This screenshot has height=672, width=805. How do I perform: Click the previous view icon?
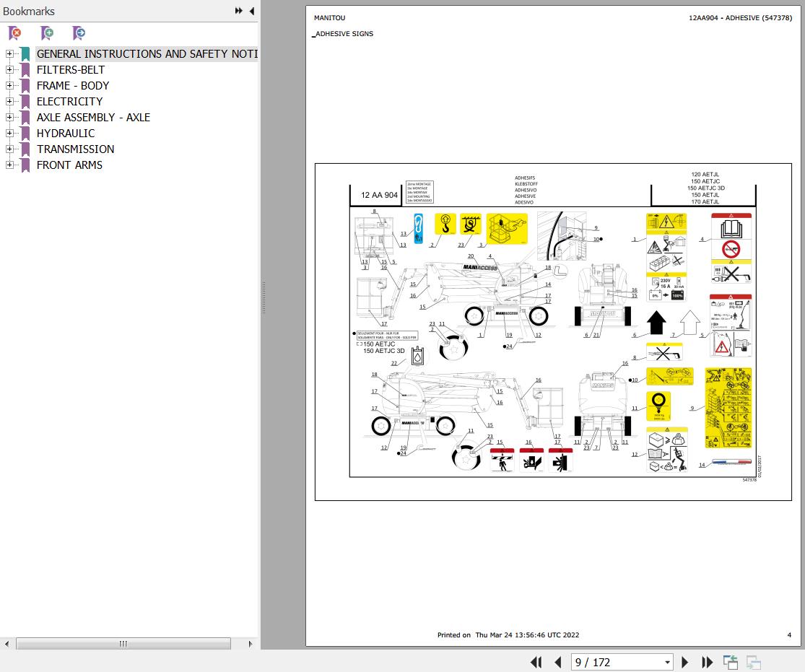tap(730, 662)
